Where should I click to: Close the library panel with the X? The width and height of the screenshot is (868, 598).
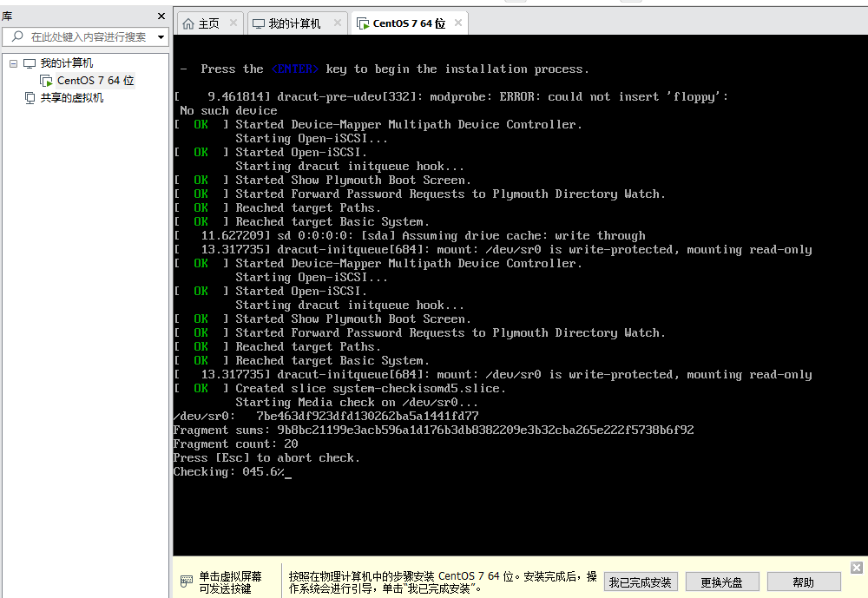click(161, 16)
